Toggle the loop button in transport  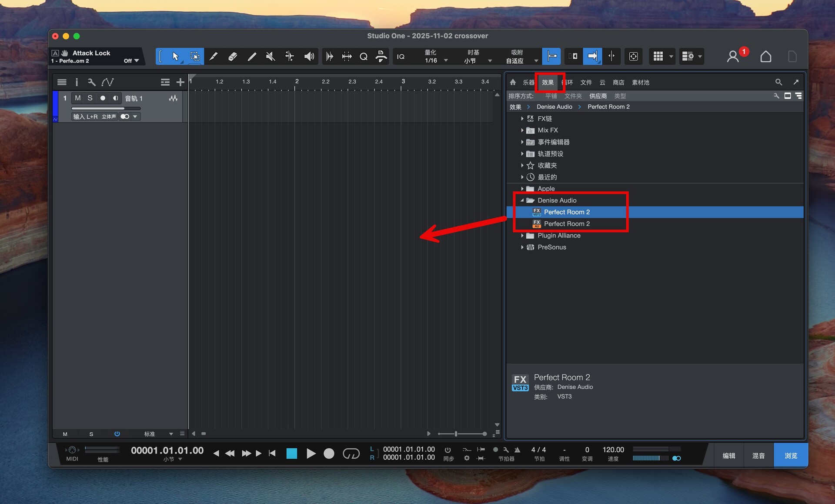point(351,454)
